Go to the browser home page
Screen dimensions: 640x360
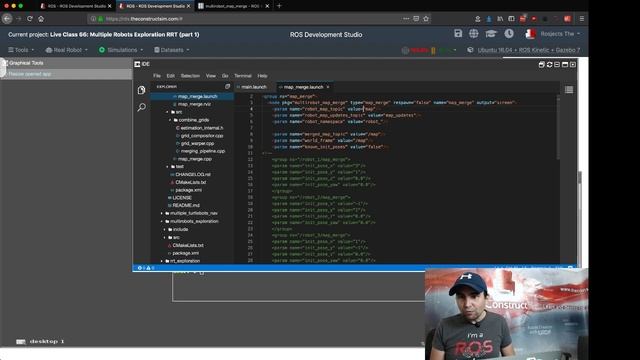click(x=41, y=19)
